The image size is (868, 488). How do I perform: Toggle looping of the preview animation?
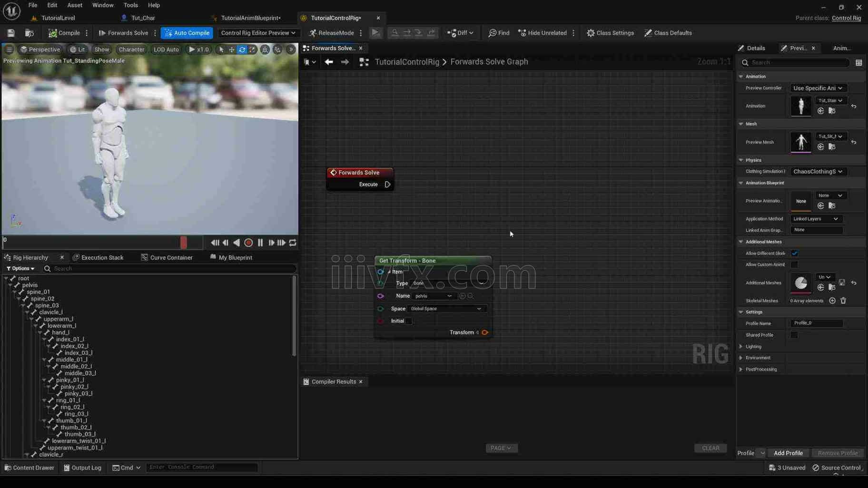(293, 243)
